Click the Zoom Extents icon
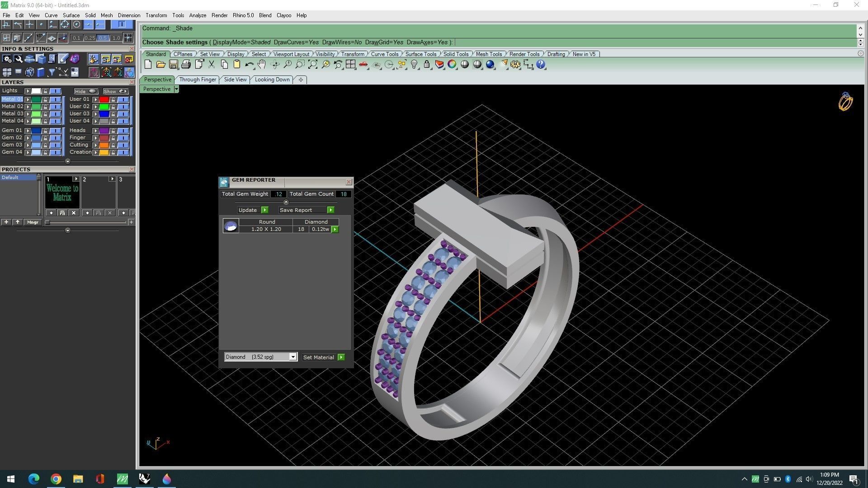Viewport: 868px width, 488px height. [x=313, y=65]
